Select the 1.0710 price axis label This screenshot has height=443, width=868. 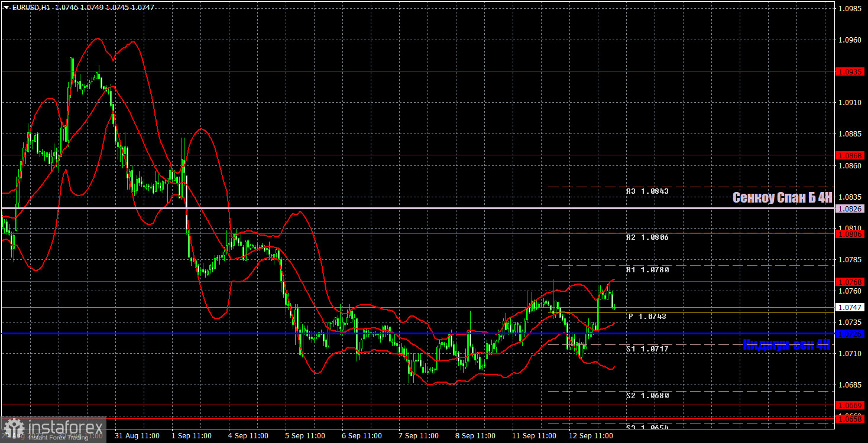point(851,353)
